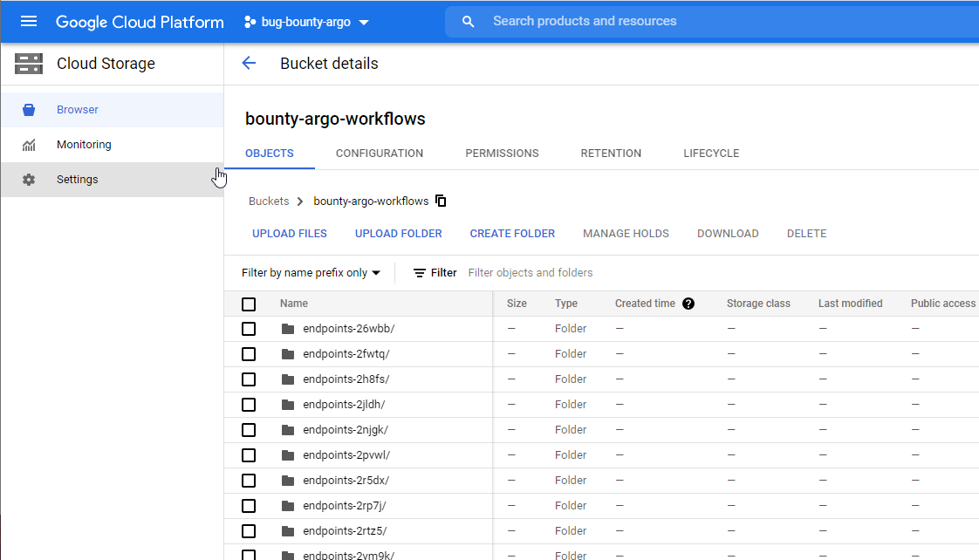Go back using the back arrow
Viewport: 979px width, 560px height.
tap(249, 63)
